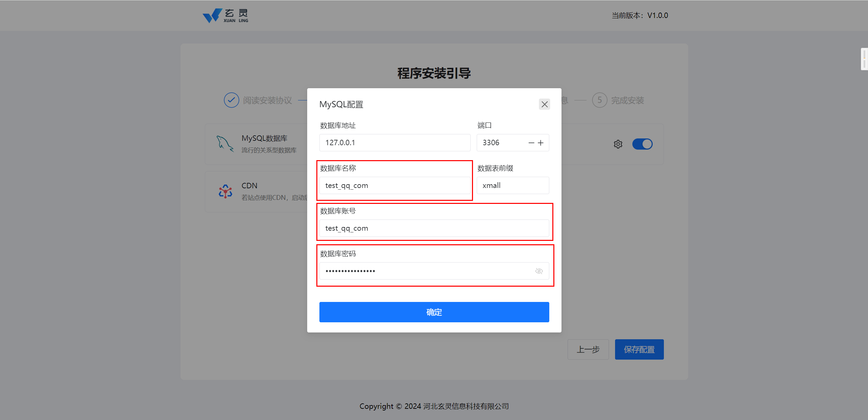Screen dimensions: 868x420
Task: Click the 数据库名称 input field
Action: click(395, 186)
